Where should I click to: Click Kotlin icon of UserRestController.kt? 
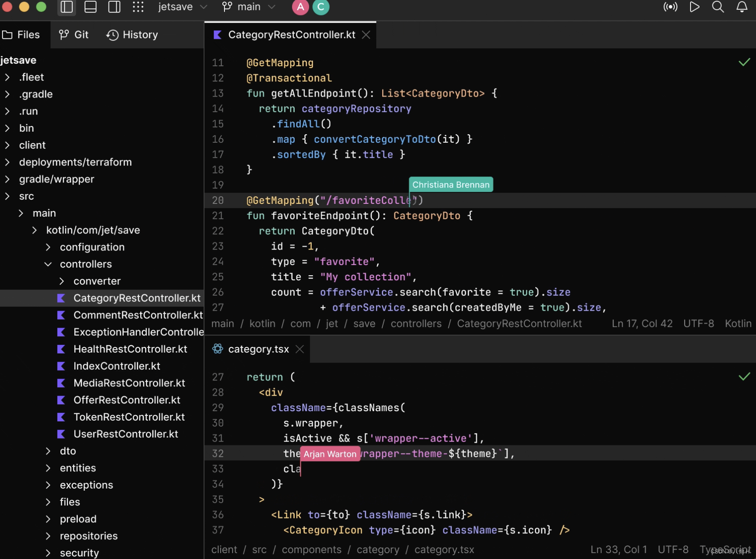point(61,434)
